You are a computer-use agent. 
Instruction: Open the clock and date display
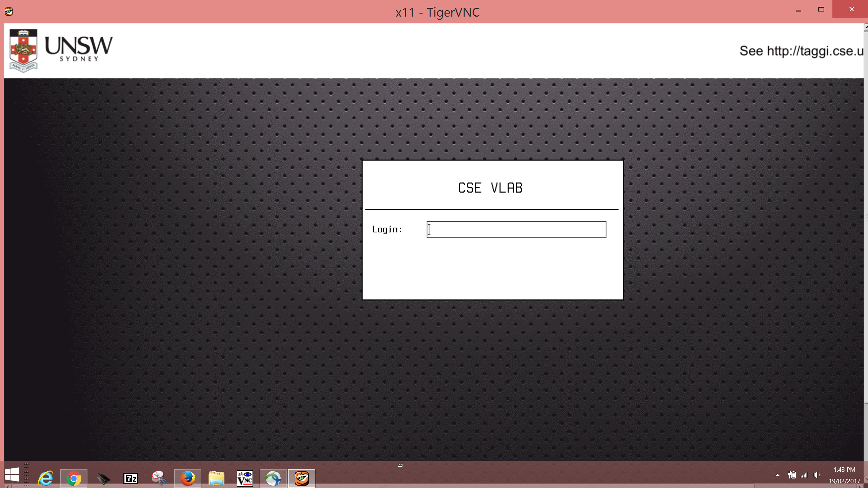click(x=844, y=475)
